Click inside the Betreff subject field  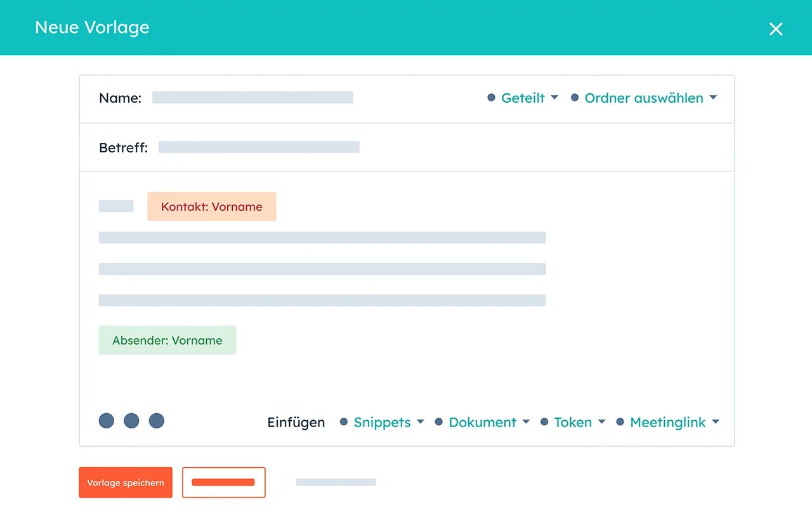tap(259, 147)
